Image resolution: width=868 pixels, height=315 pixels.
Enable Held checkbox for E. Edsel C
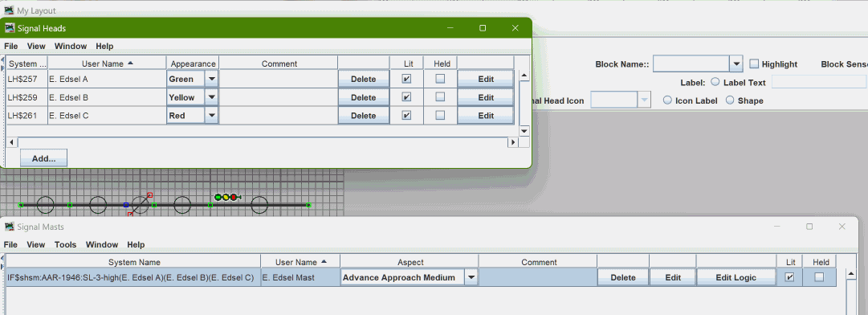pos(440,116)
